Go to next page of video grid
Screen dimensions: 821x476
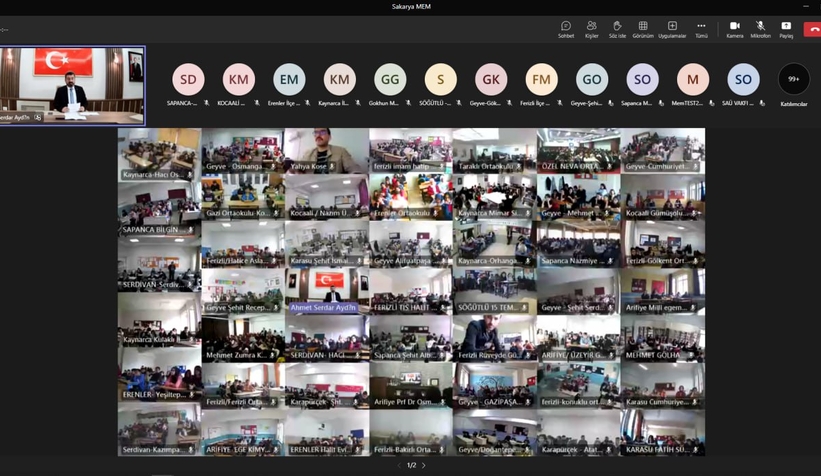click(424, 465)
